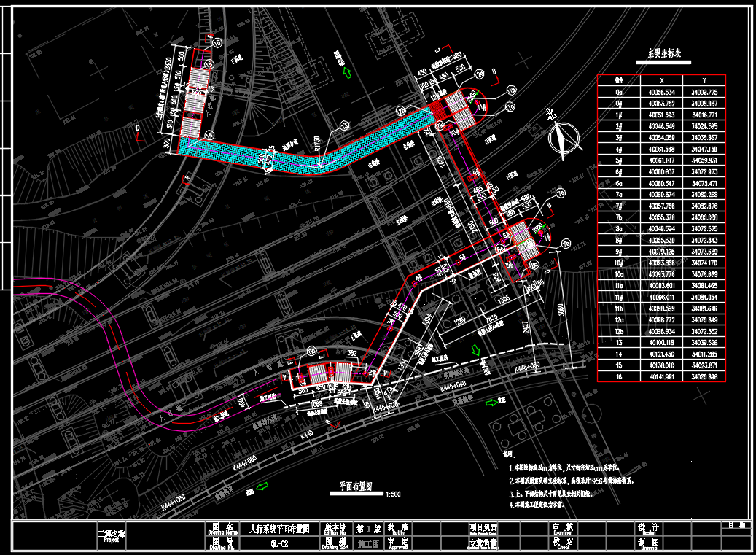Select the K445+060 station label
756x555 pixels.
point(526,368)
